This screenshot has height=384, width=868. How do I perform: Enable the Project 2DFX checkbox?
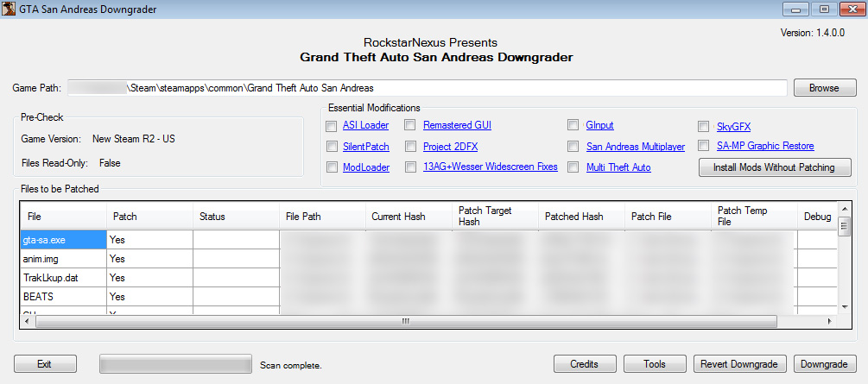point(410,147)
